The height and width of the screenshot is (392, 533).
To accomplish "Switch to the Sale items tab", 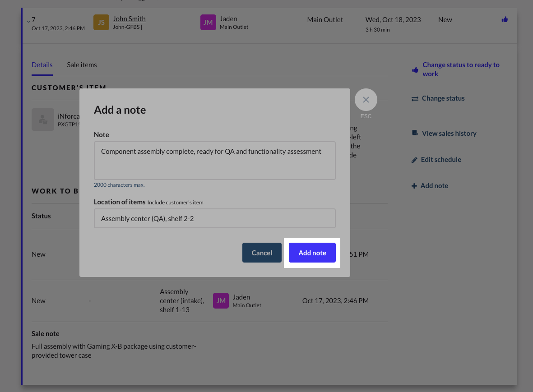I will [x=82, y=65].
